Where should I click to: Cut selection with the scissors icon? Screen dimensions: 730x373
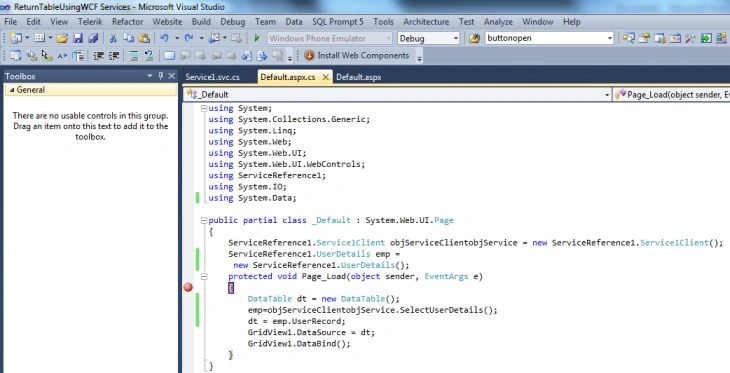[x=113, y=38]
